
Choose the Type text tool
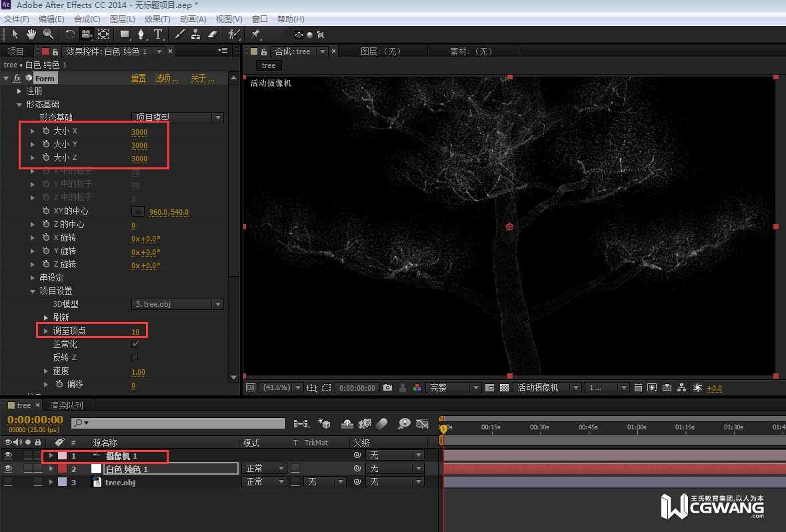[x=158, y=34]
